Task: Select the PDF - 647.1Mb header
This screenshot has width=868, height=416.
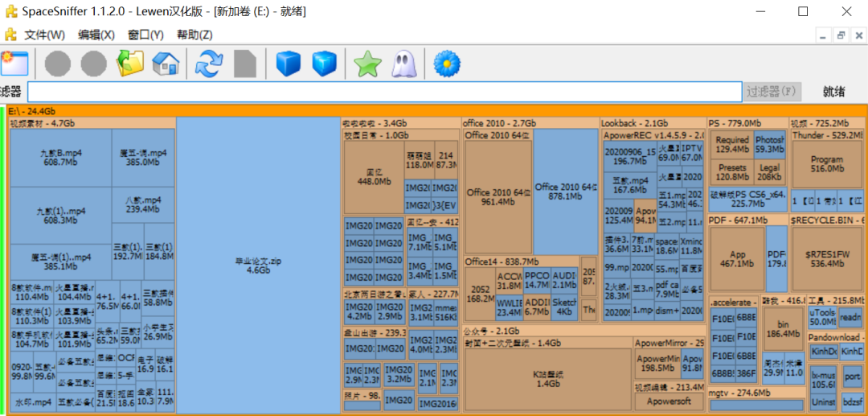Action: [x=747, y=220]
